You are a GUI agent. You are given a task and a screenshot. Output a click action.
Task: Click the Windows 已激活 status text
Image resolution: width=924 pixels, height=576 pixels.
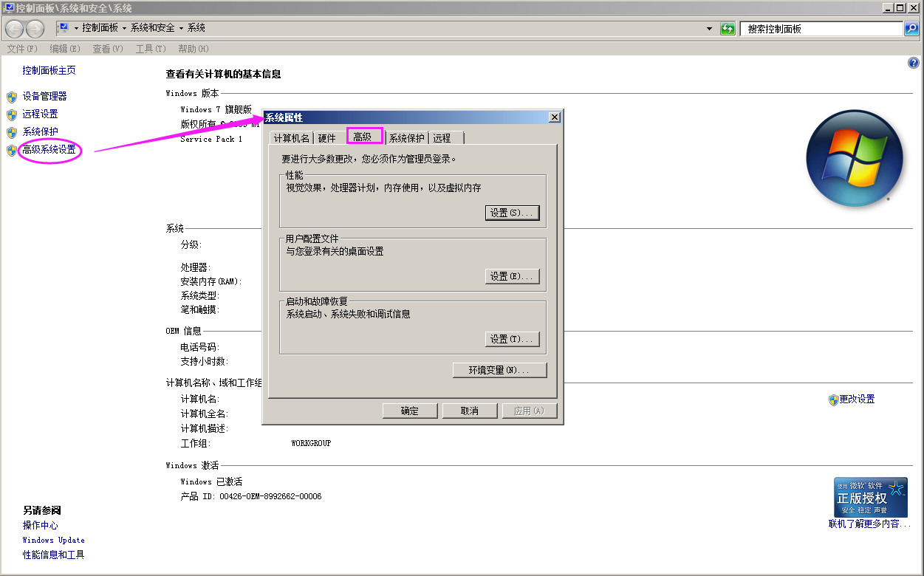pos(211,482)
